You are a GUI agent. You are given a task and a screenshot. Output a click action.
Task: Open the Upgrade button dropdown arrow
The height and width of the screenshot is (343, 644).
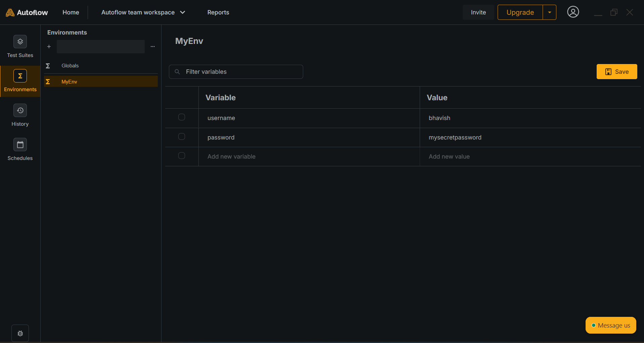coord(549,12)
